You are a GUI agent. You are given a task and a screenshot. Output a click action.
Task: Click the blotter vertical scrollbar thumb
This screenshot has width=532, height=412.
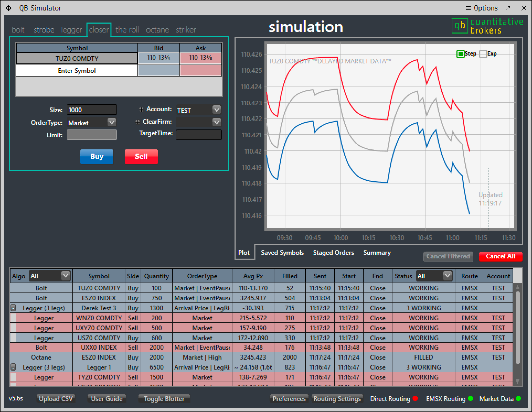click(518, 328)
